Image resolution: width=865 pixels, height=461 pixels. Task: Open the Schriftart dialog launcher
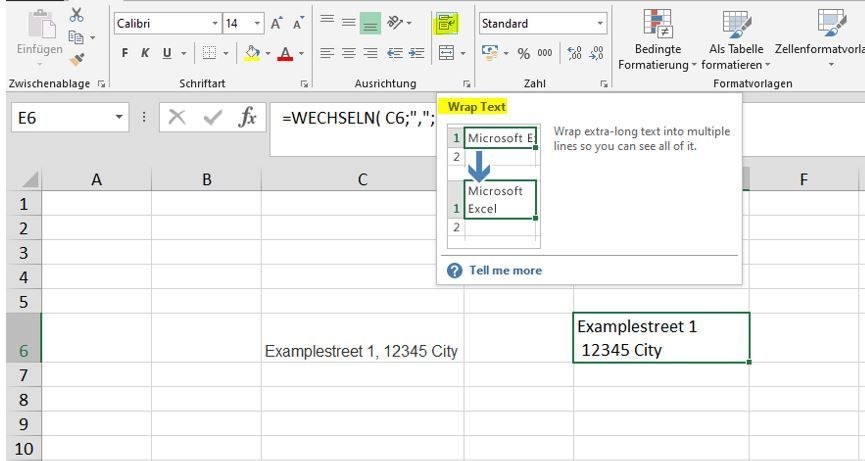pyautogui.click(x=304, y=84)
